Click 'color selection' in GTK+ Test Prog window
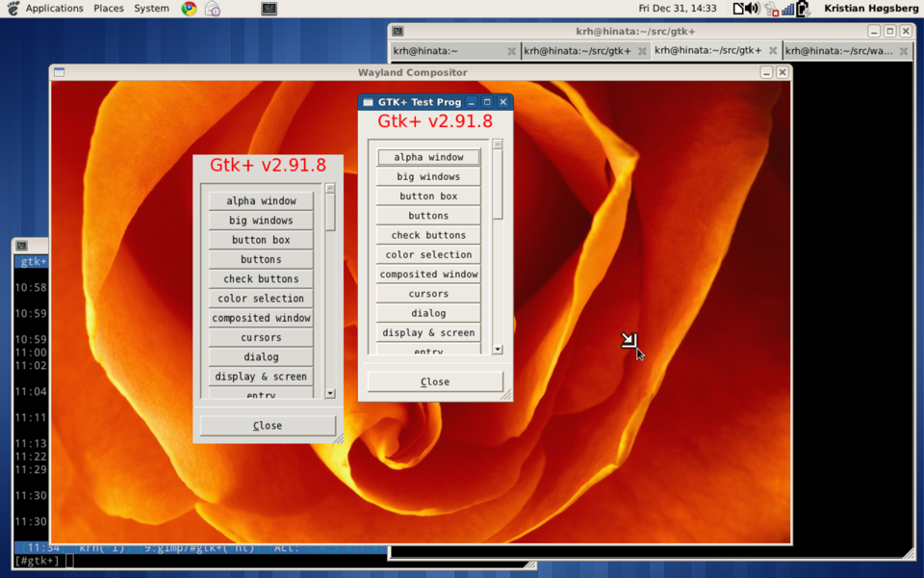Screen dimensions: 924x578 click(428, 254)
